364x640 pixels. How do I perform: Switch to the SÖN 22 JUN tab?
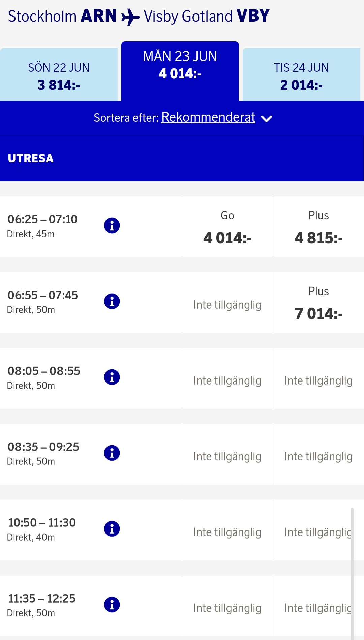(x=59, y=76)
